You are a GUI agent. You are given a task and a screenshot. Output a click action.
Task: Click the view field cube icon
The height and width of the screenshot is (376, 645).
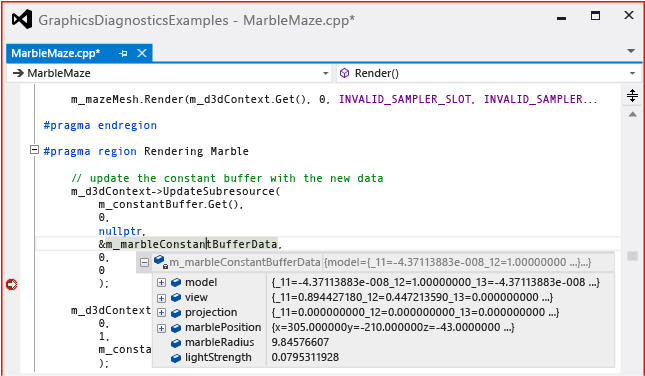[x=176, y=298]
